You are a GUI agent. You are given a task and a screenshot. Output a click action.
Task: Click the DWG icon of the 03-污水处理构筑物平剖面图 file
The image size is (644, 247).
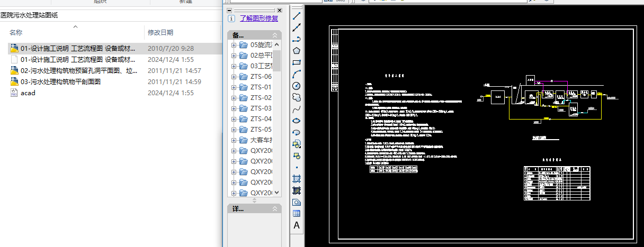coord(14,81)
